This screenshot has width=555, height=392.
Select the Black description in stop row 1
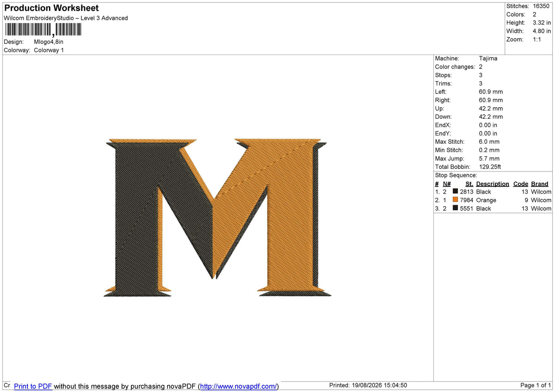click(484, 191)
